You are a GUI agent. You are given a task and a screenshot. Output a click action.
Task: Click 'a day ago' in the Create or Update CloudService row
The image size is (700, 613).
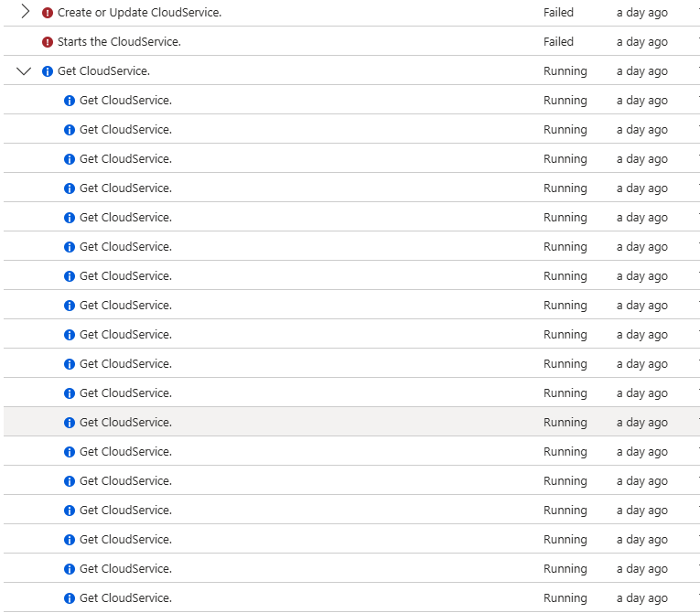pos(642,13)
